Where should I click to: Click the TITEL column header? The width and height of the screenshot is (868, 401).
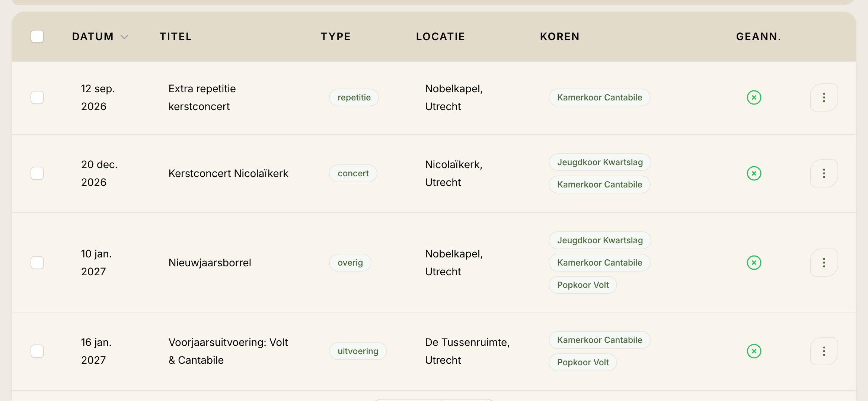point(176,36)
